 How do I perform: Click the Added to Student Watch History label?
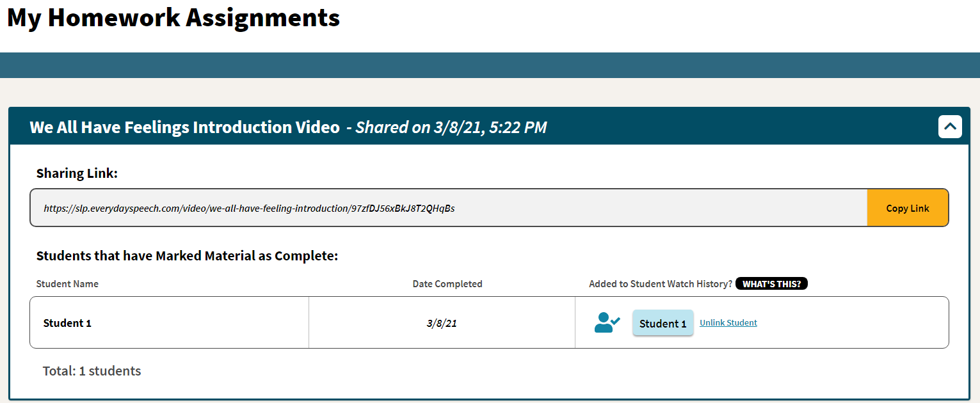(661, 284)
